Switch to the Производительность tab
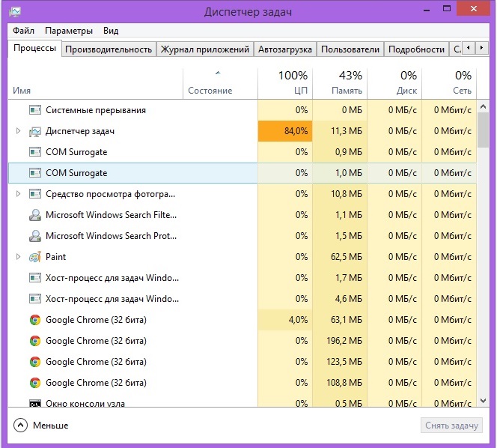The height and width of the screenshot is (448, 497). 109,49
